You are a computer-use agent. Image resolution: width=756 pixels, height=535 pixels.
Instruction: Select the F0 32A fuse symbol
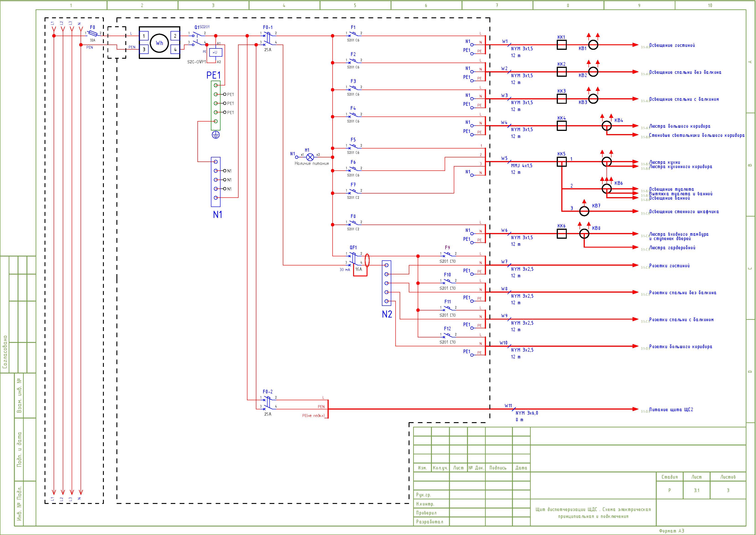pos(93,34)
